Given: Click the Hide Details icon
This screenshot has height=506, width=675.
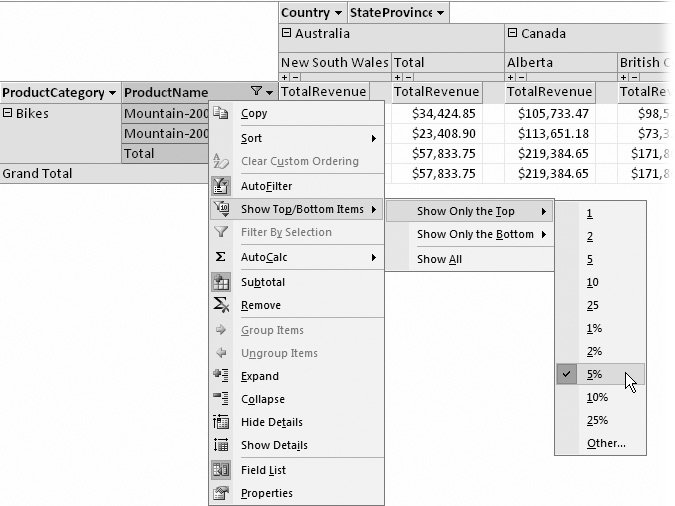Looking at the screenshot, I should (221, 422).
